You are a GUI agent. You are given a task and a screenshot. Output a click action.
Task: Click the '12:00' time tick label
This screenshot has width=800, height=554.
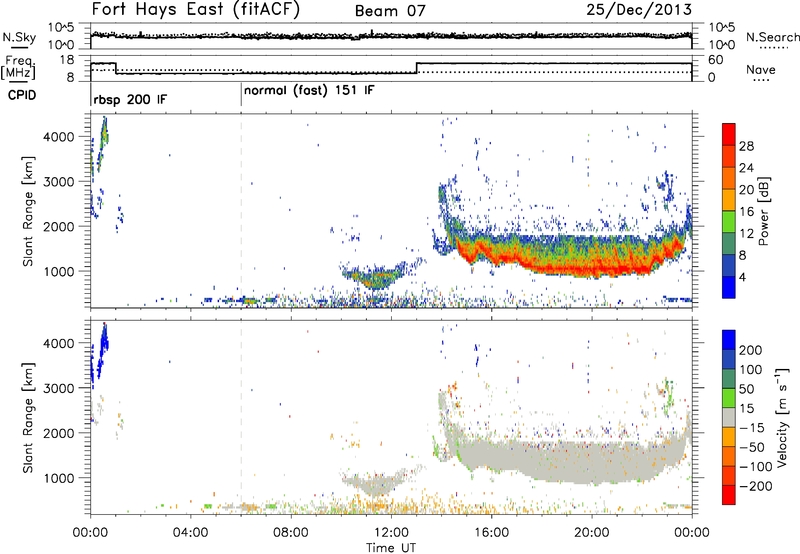pyautogui.click(x=391, y=533)
